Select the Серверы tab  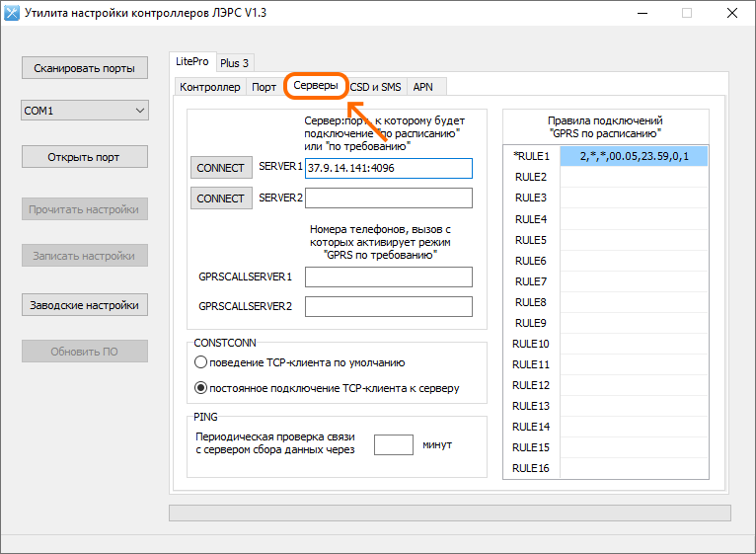(x=316, y=86)
